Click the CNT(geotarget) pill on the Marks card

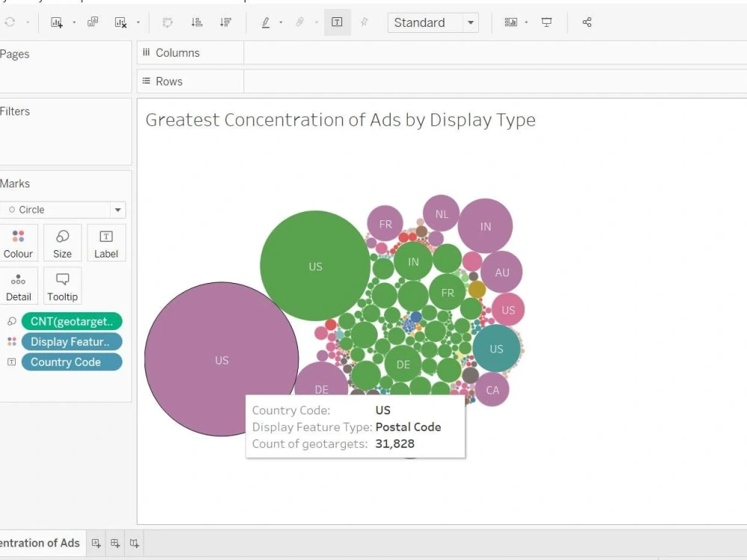71,321
